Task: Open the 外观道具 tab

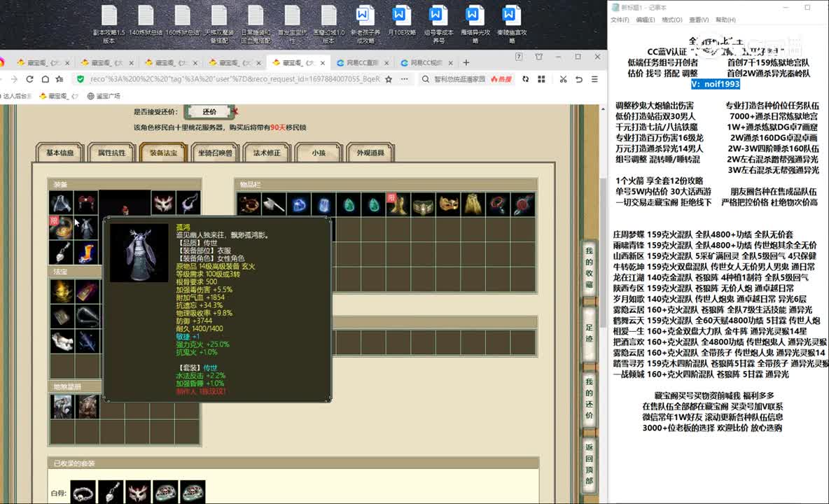Action: point(370,153)
